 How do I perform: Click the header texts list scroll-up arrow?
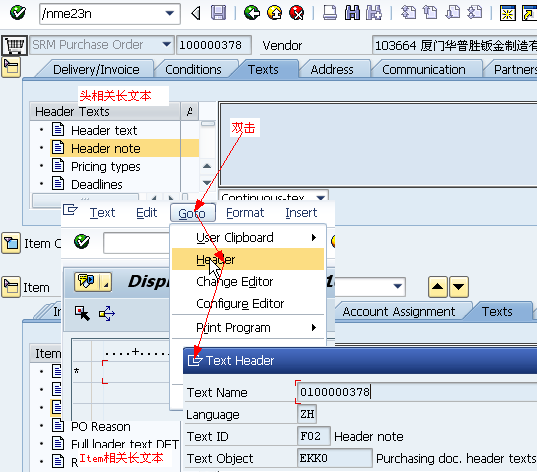click(x=207, y=166)
